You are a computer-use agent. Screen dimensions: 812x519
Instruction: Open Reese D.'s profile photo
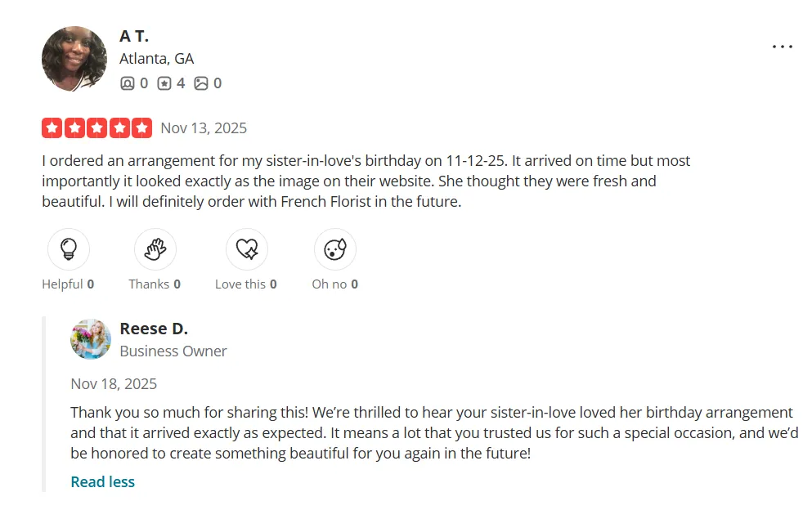coord(91,339)
